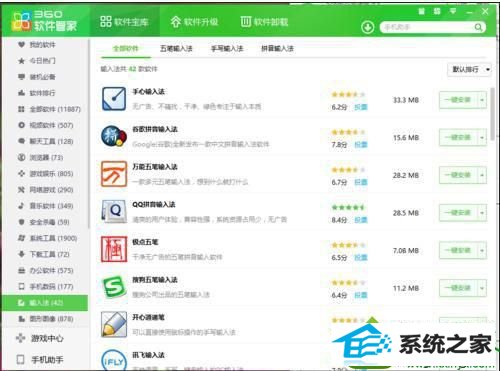Switch to 软件升级 tab
The height and width of the screenshot is (371, 500).
[x=194, y=22]
